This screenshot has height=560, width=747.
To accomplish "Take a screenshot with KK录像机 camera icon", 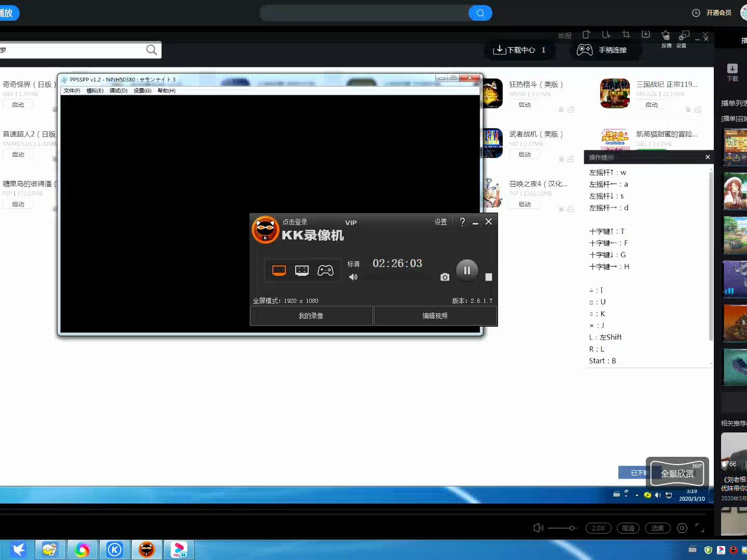I will point(445,277).
